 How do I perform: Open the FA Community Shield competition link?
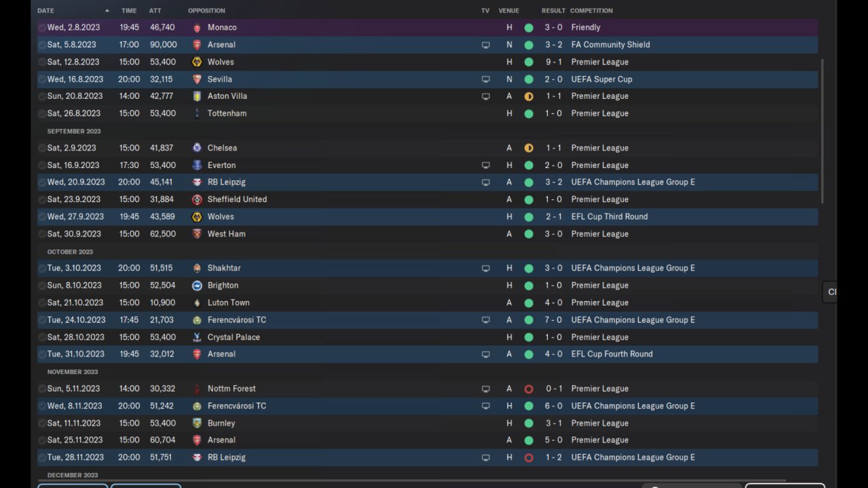610,45
